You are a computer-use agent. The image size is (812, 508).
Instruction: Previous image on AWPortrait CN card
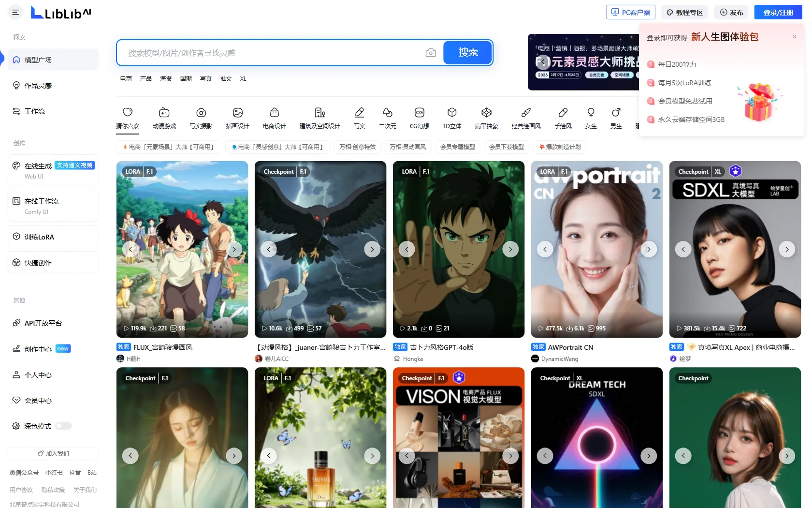coord(545,249)
